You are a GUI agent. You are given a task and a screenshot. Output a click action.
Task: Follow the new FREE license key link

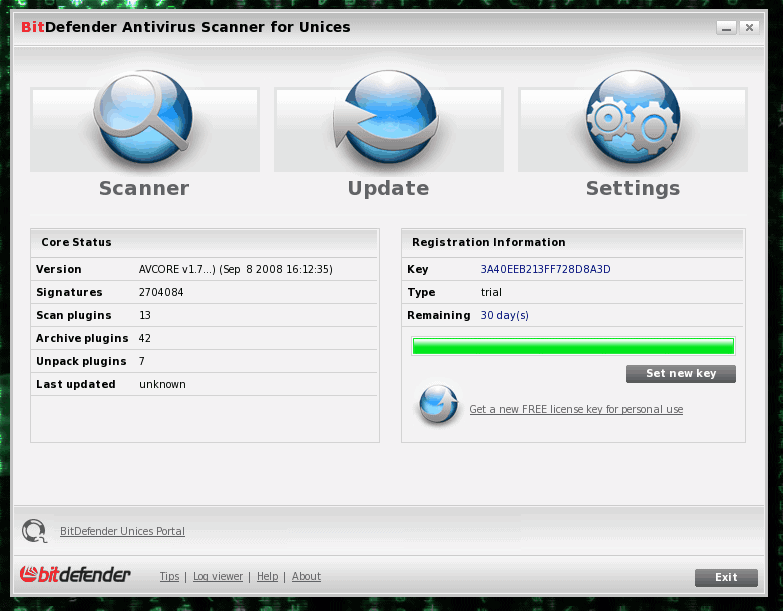tap(576, 410)
